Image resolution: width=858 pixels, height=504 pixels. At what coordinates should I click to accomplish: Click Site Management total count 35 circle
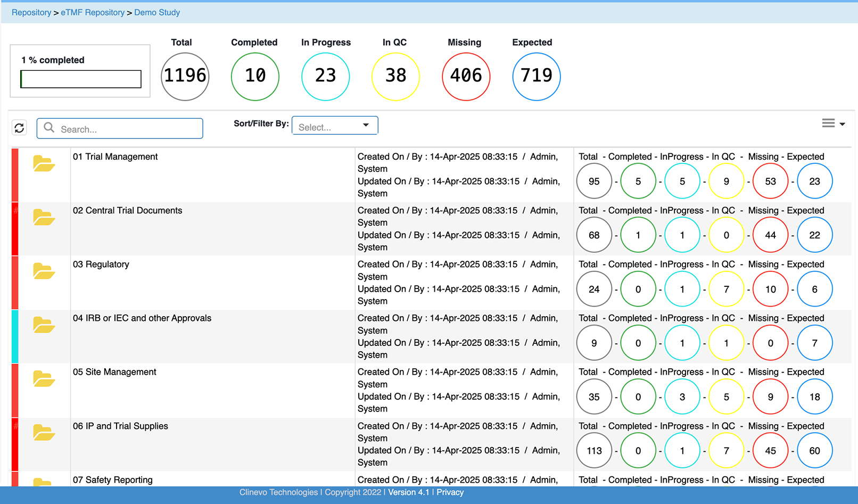(x=594, y=397)
